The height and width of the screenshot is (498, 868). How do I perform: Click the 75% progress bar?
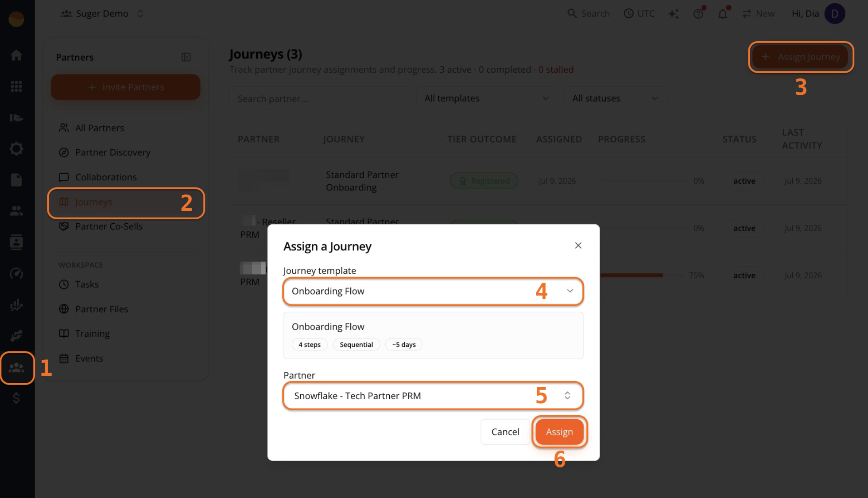(643, 276)
